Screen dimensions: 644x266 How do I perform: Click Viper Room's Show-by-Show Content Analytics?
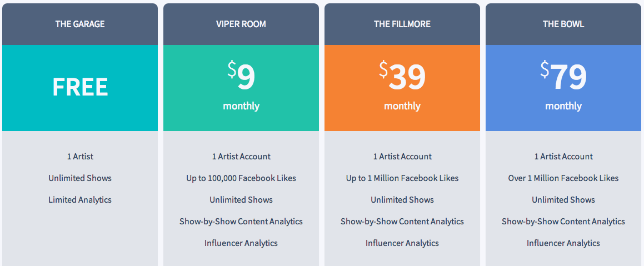pos(241,222)
